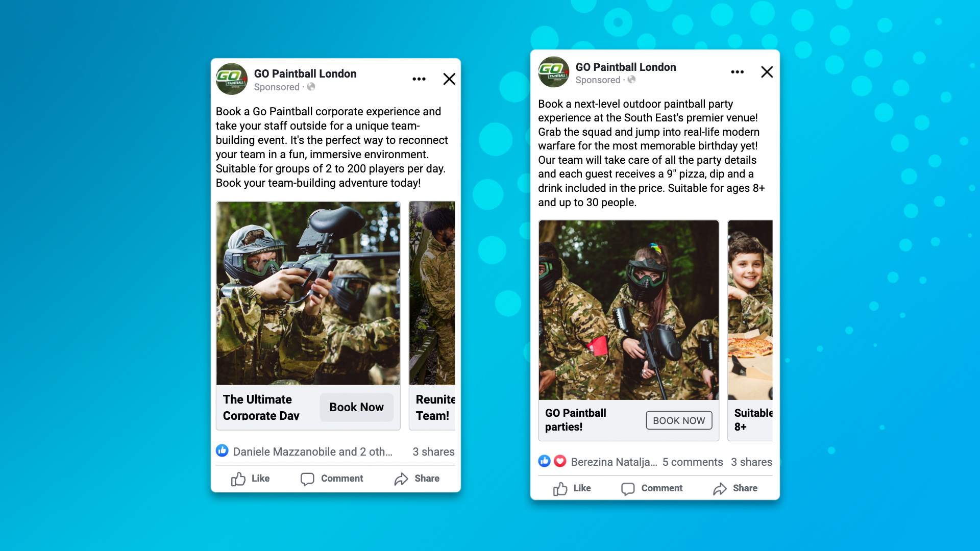
Task: Like the paintball party post
Action: click(x=572, y=488)
